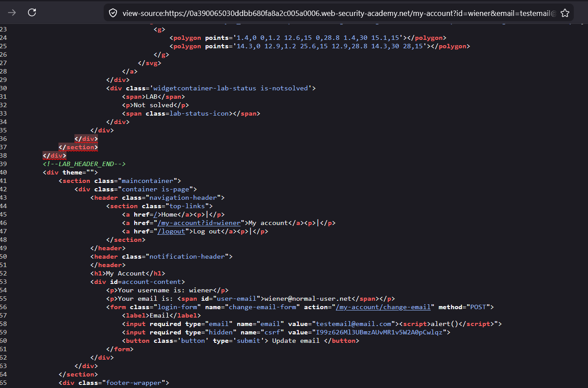Click the "My Account" h1 text

(125, 274)
